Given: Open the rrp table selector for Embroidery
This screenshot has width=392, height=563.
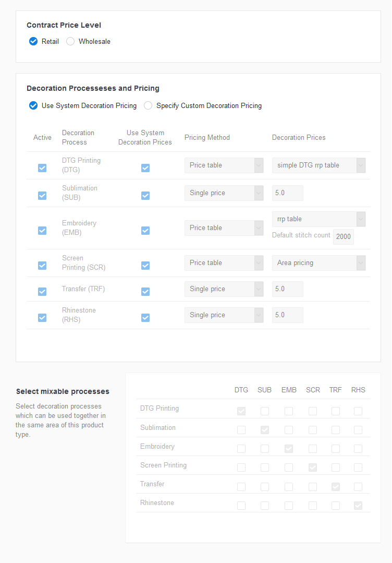Looking at the screenshot, I should point(318,219).
